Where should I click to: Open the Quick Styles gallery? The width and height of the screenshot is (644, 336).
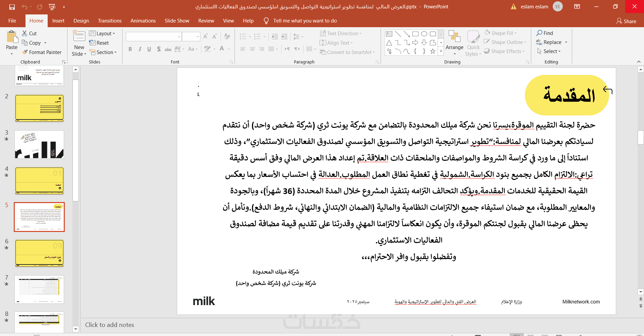click(473, 43)
